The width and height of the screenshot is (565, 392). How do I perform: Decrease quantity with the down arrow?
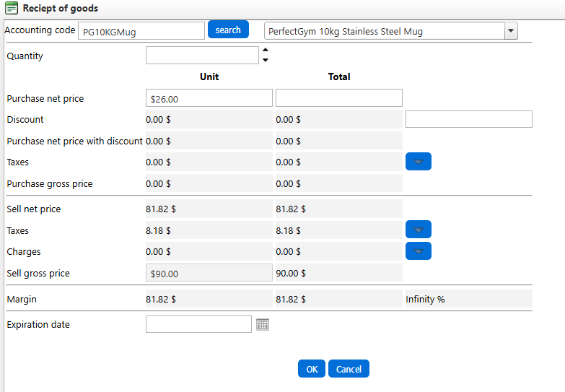(x=265, y=61)
